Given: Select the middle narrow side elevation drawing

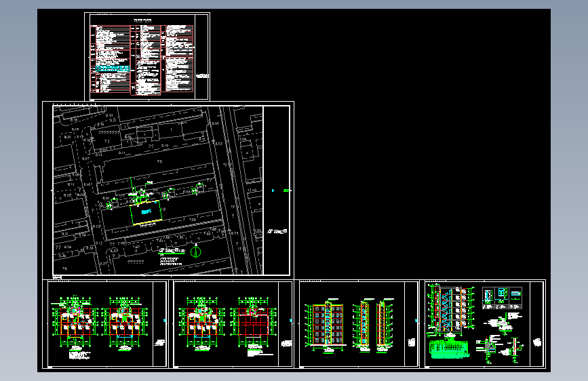Looking at the screenshot, I should pyautogui.click(x=363, y=324).
